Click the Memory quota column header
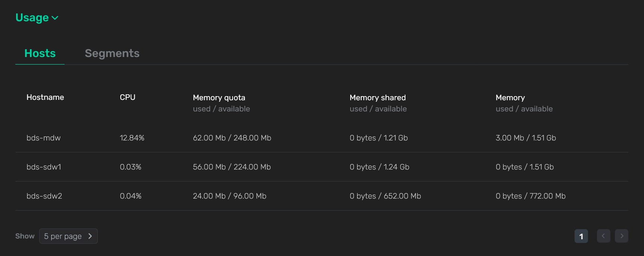The height and width of the screenshot is (256, 644). (x=219, y=97)
